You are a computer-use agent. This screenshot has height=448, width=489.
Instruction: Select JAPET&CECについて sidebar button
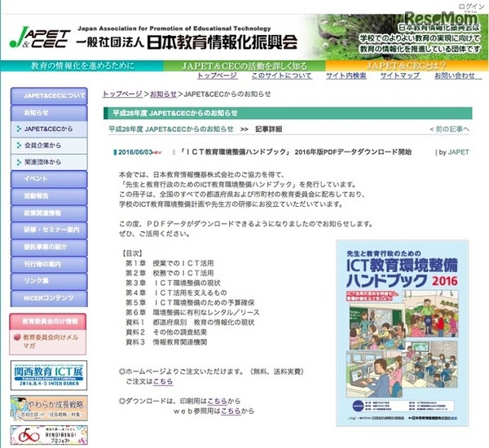click(49, 96)
